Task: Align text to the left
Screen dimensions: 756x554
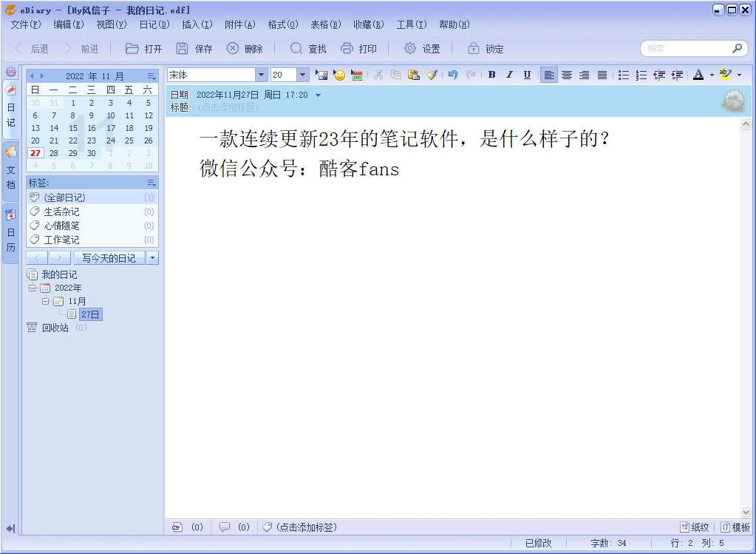Action: pyautogui.click(x=548, y=75)
